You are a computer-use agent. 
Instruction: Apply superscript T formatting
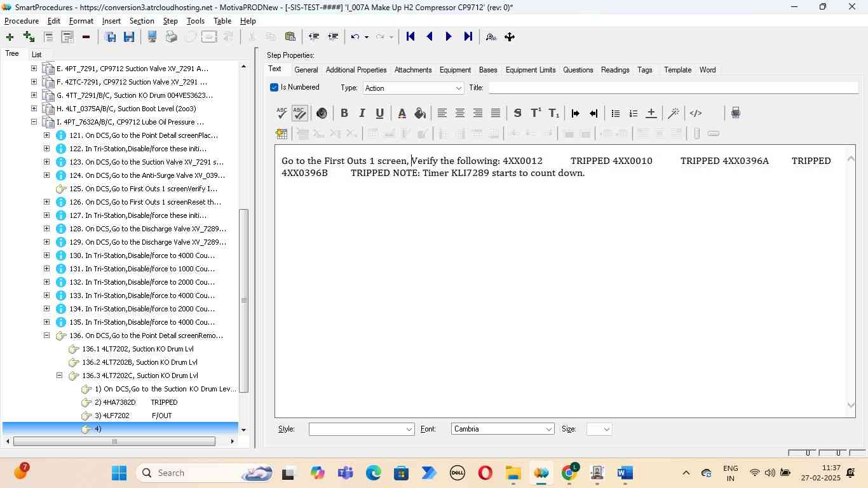pyautogui.click(x=536, y=113)
